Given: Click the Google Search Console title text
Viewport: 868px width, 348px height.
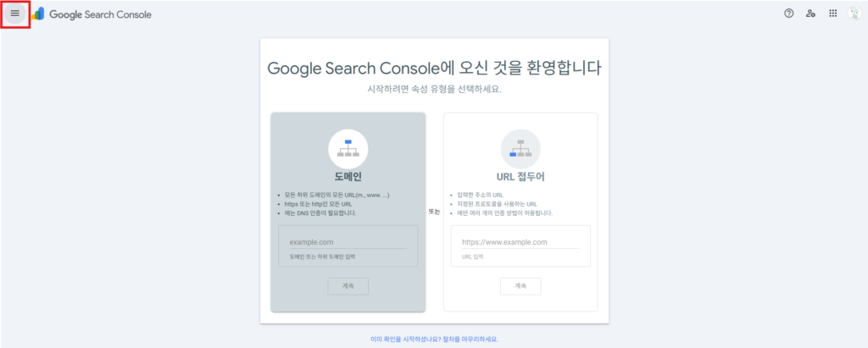Looking at the screenshot, I should [100, 14].
